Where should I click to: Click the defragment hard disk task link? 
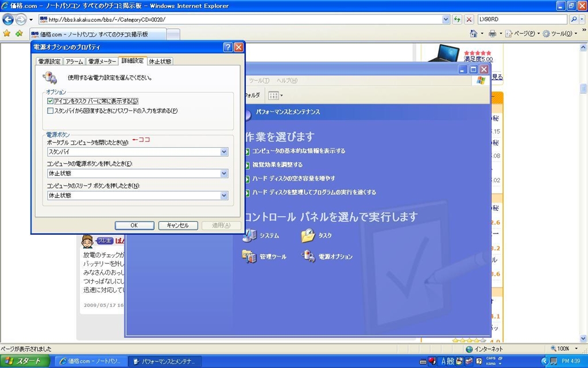[x=314, y=192]
